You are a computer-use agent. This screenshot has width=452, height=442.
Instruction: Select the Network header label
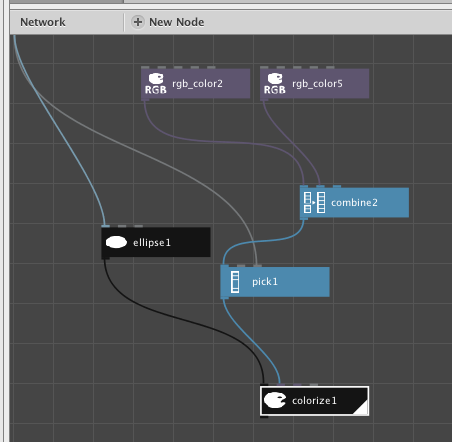(x=43, y=22)
